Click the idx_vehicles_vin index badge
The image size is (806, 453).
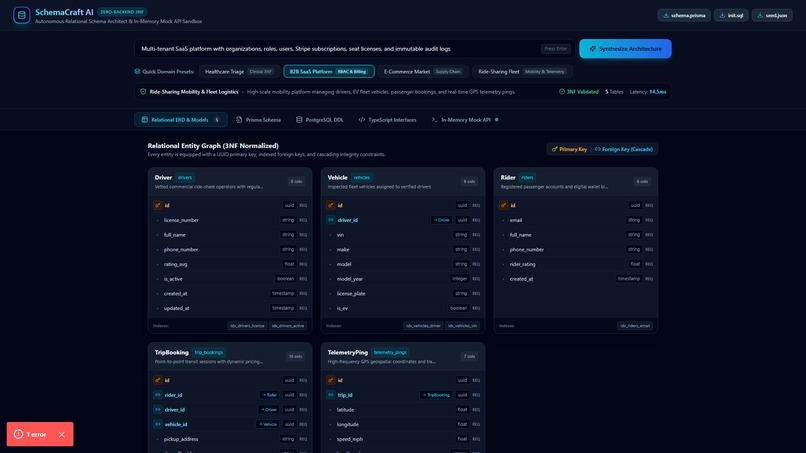click(x=462, y=325)
